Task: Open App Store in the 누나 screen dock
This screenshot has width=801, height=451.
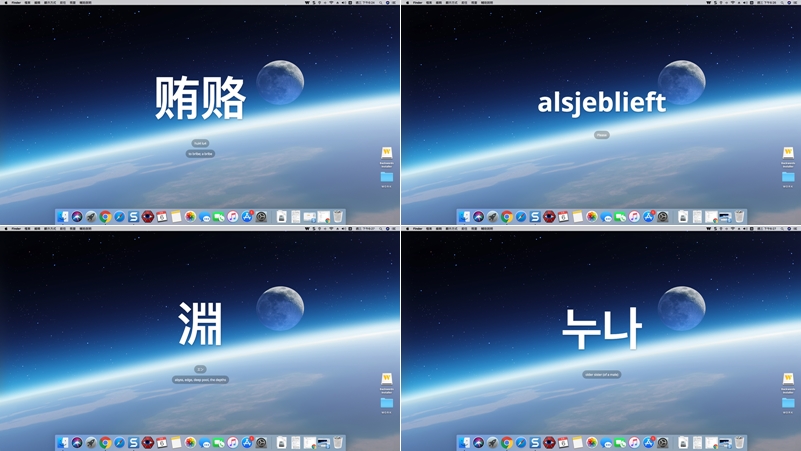Action: coord(648,442)
